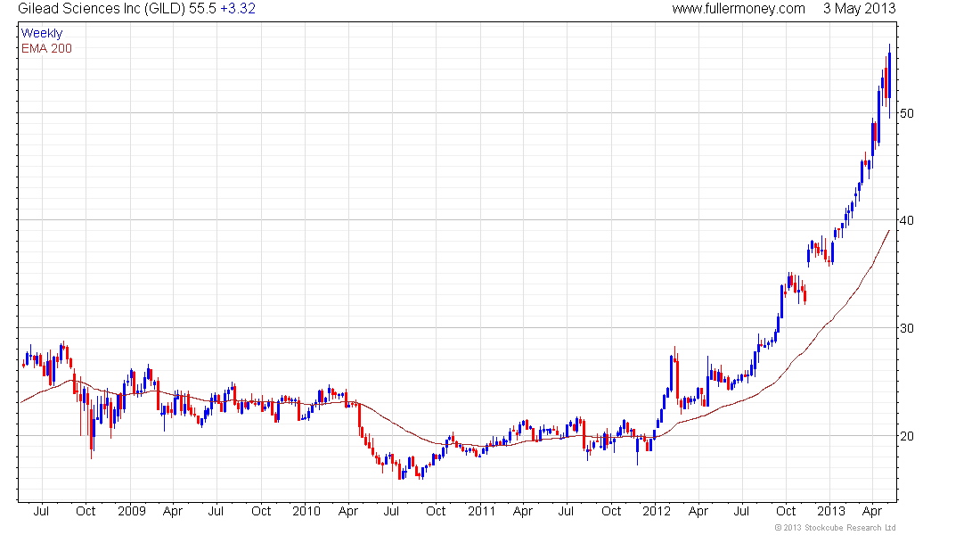Click the price change value +3.32
980x535 pixels.
[238, 9]
